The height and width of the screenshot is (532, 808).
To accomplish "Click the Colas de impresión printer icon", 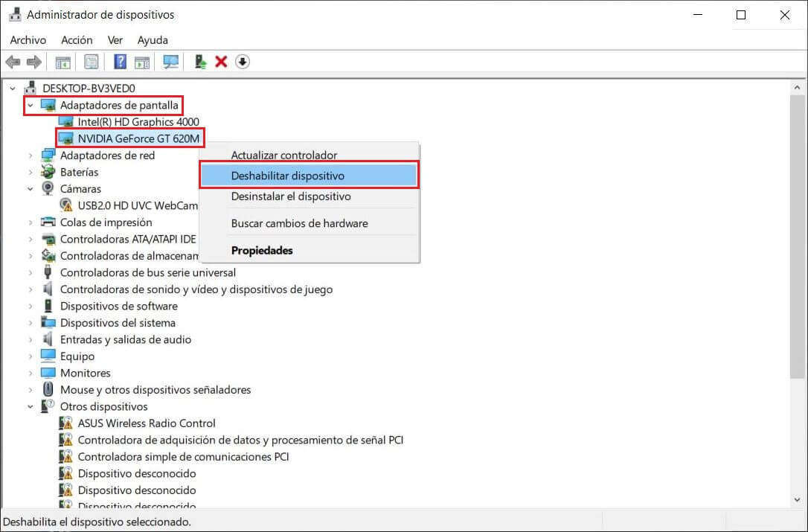I will coord(48,222).
